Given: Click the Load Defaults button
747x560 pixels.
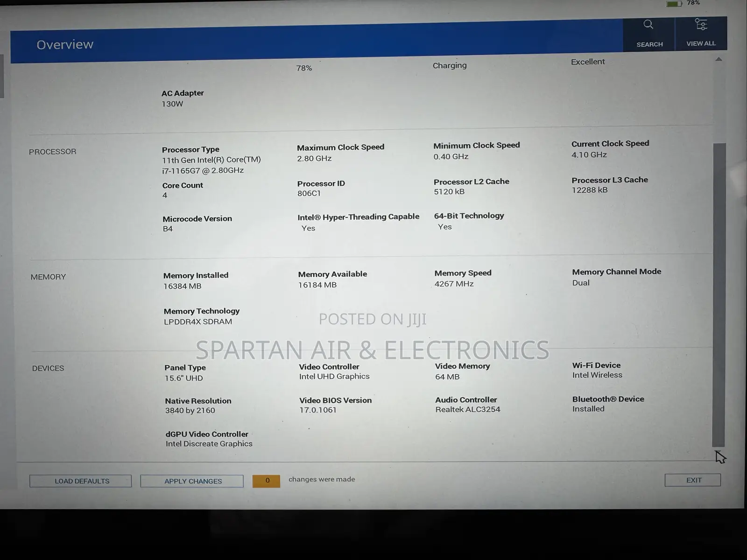Looking at the screenshot, I should 81,481.
